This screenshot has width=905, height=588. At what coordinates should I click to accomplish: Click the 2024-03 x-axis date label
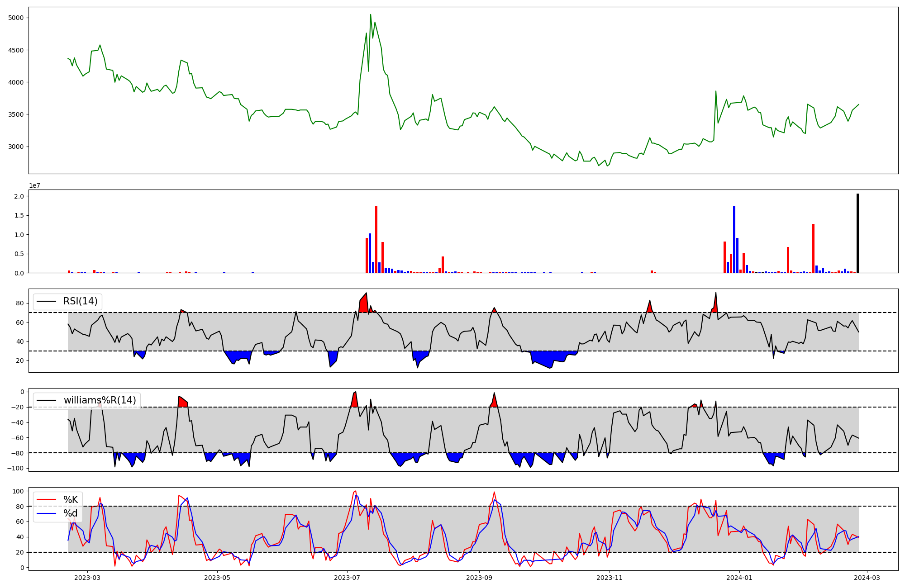pos(867,578)
